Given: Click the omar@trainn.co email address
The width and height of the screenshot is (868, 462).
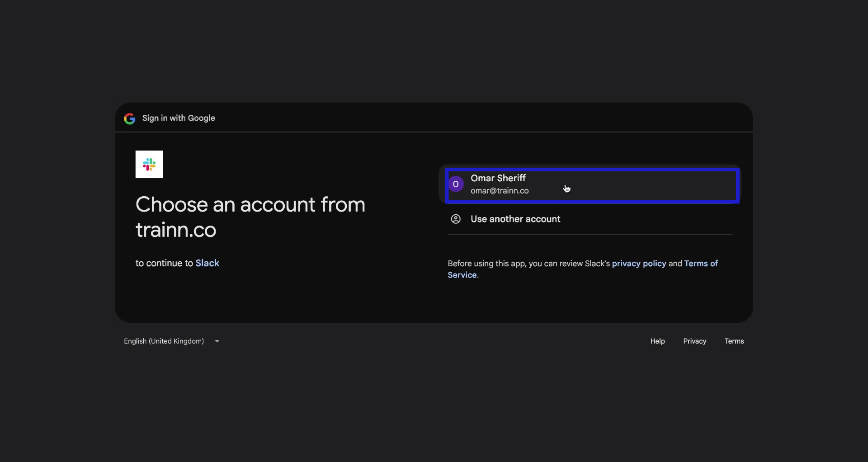Looking at the screenshot, I should [x=500, y=191].
